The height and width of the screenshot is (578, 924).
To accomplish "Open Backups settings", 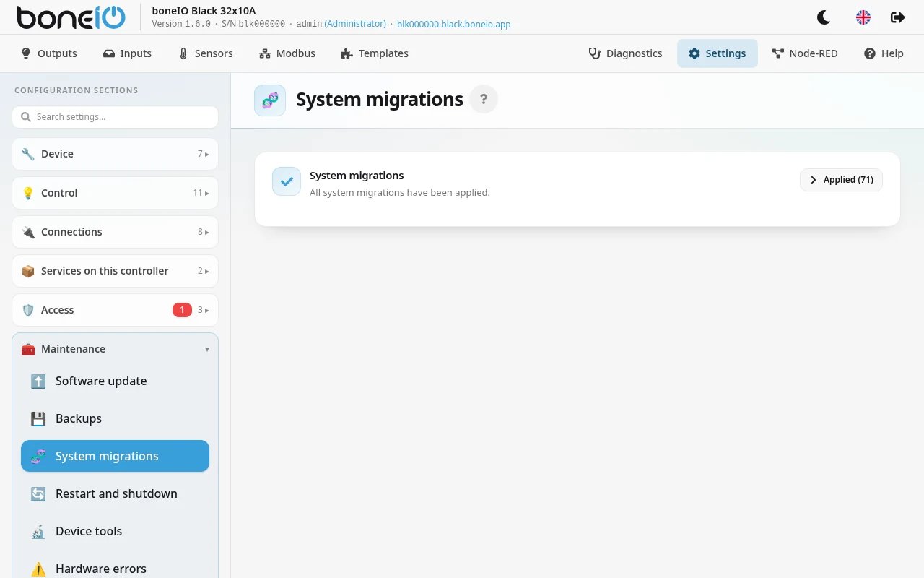I will tap(115, 418).
